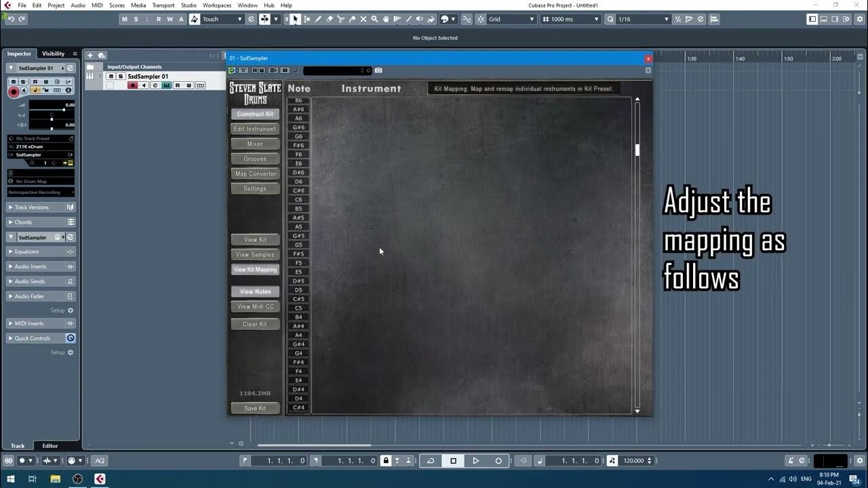Screen dimensions: 868x488
Task: Open the Setup gear in the top toolbar
Action: (x=859, y=19)
